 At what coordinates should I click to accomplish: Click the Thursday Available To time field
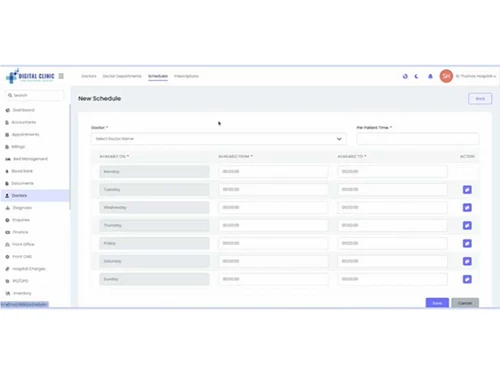click(x=392, y=226)
